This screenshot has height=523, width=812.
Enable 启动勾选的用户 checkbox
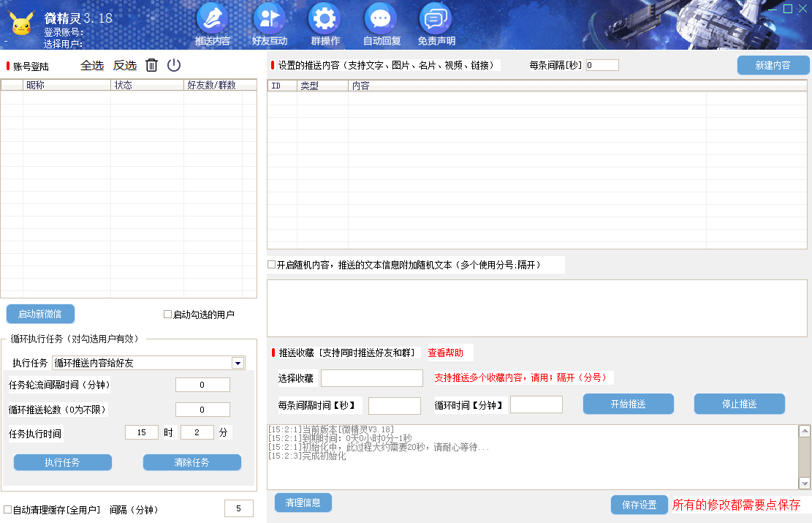click(168, 314)
